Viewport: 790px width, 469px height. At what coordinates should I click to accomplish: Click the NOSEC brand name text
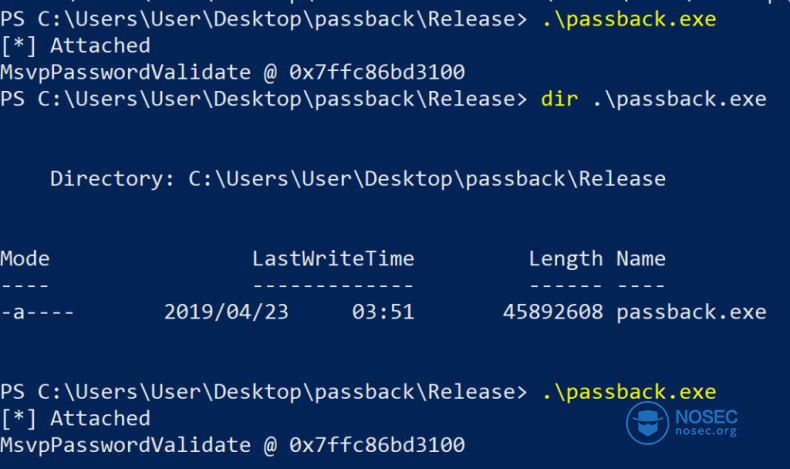pos(706,417)
